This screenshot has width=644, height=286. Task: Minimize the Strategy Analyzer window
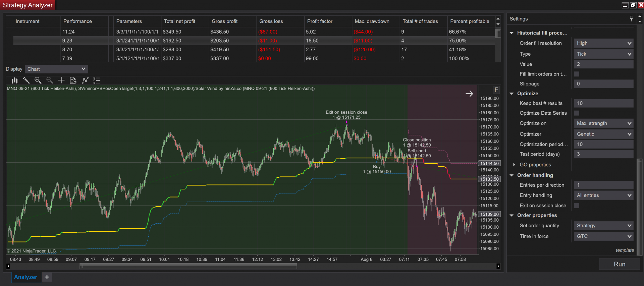point(625,5)
